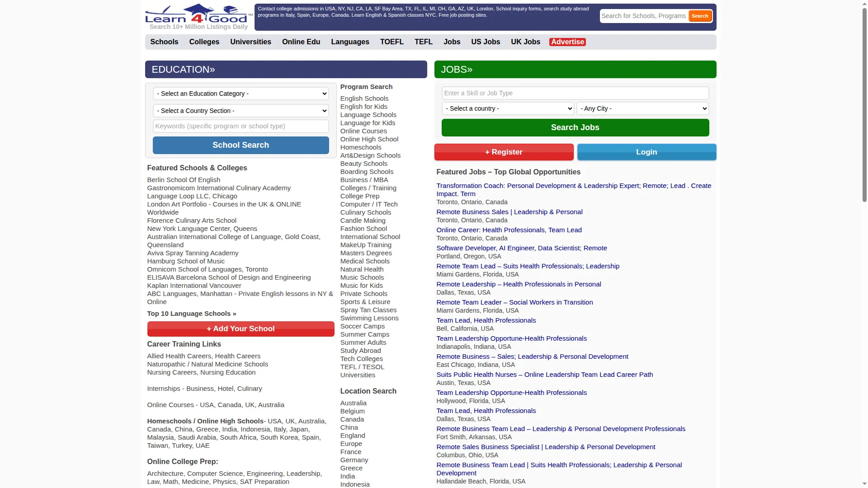Open Homeschools / Online High Schools link

click(x=205, y=421)
